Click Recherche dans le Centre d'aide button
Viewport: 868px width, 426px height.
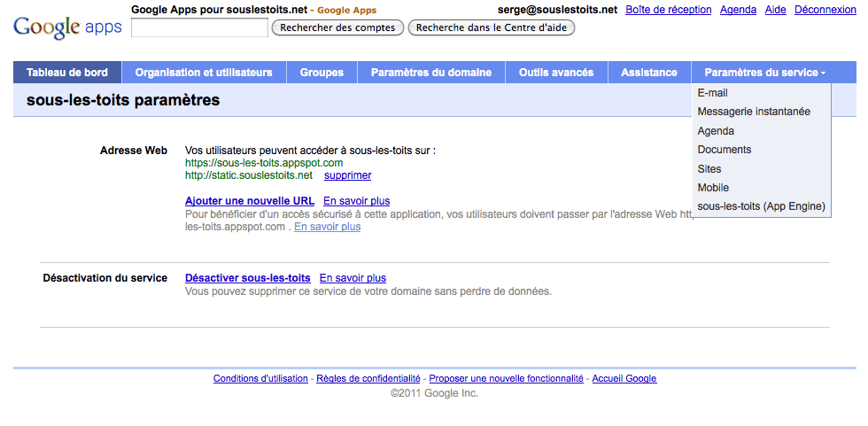tap(492, 27)
